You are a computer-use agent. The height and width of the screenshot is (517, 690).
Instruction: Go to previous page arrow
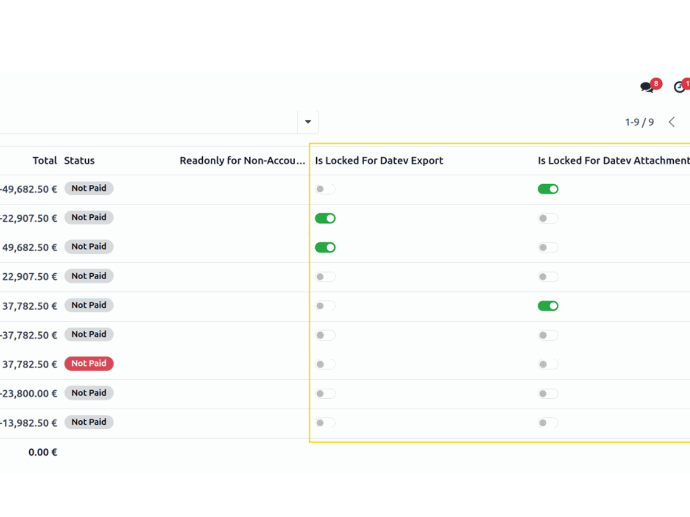(672, 122)
